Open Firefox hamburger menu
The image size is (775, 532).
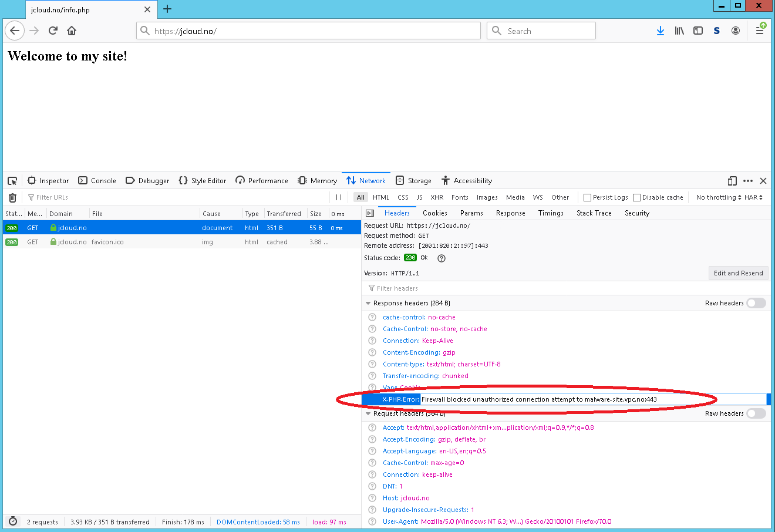[x=760, y=31]
